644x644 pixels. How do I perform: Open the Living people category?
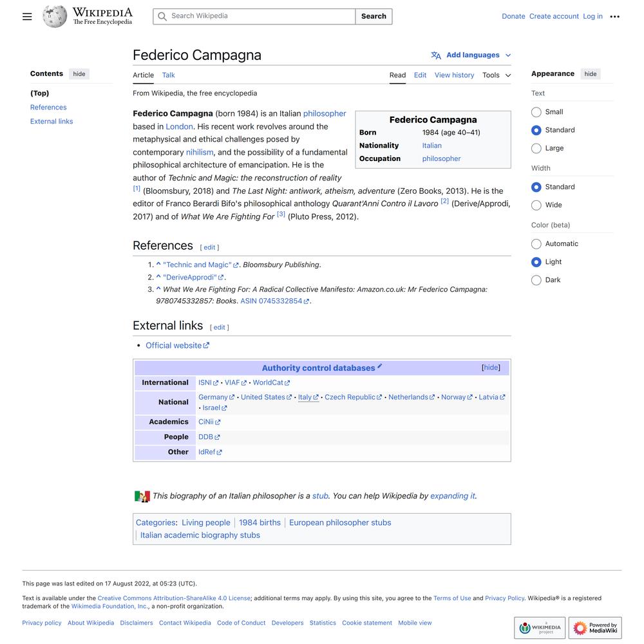pyautogui.click(x=206, y=523)
